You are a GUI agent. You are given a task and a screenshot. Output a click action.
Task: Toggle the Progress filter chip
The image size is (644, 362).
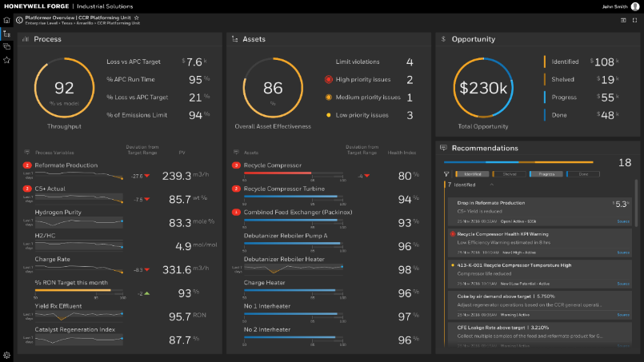(547, 173)
